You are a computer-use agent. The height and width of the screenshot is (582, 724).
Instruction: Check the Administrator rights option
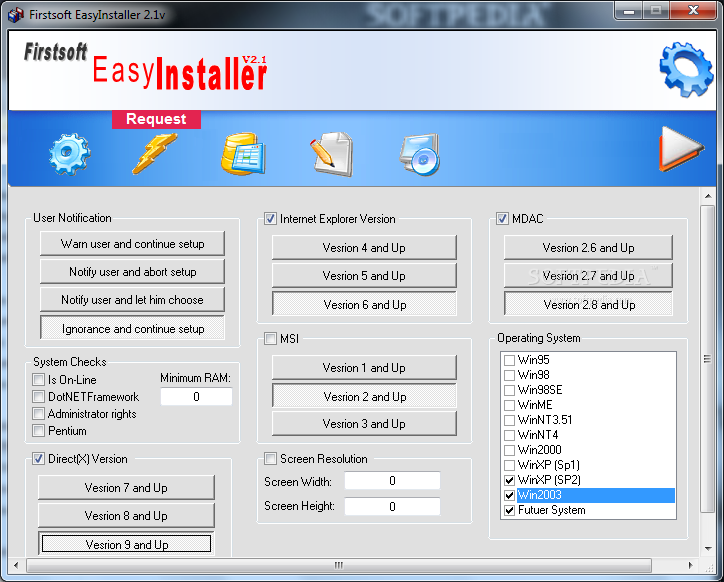39,413
